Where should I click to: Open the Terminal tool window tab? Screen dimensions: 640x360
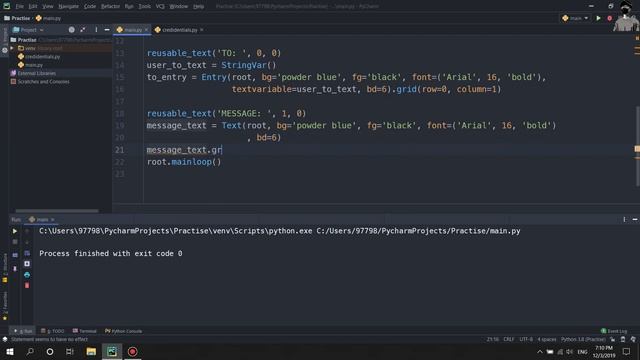[x=84, y=331]
